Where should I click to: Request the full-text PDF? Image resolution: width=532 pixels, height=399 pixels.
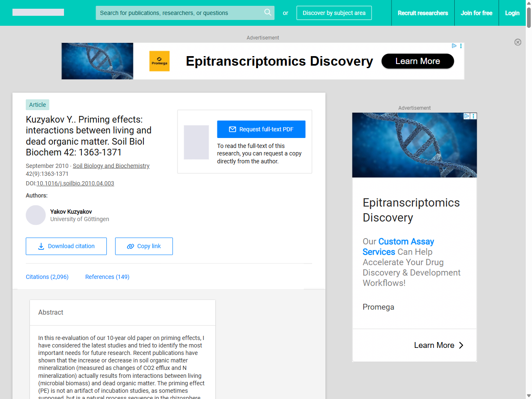[x=261, y=129]
